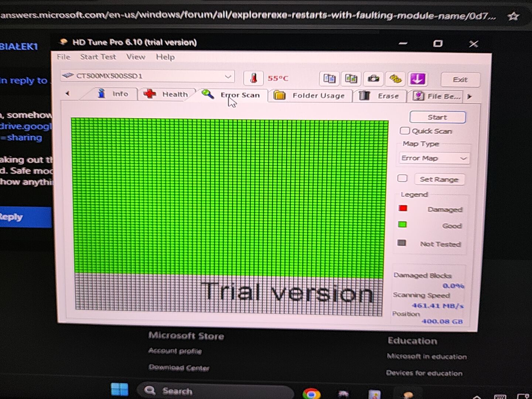Click the camera save screenshot icon

pyautogui.click(x=374, y=79)
